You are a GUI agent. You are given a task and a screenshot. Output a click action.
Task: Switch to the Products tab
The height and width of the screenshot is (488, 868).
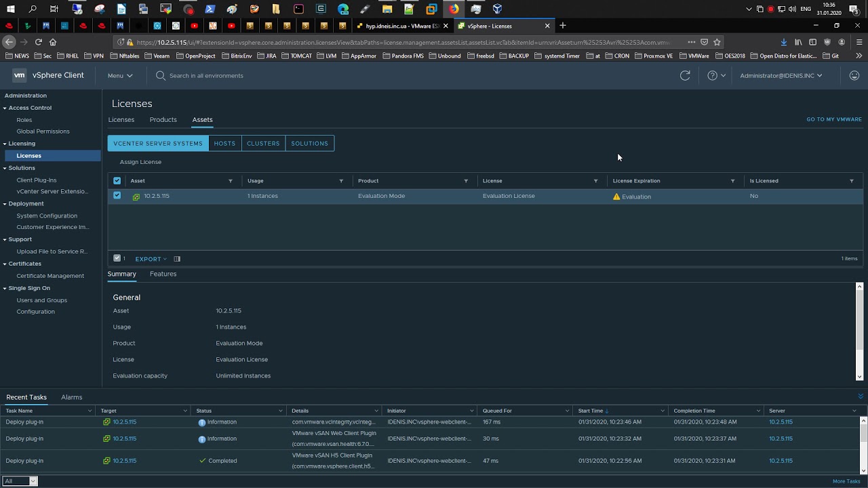[163, 120]
